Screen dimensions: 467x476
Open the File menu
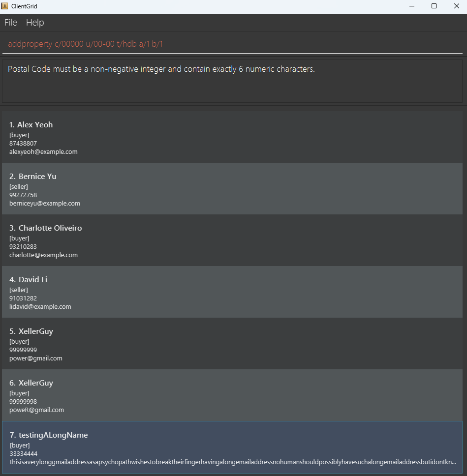(x=11, y=23)
